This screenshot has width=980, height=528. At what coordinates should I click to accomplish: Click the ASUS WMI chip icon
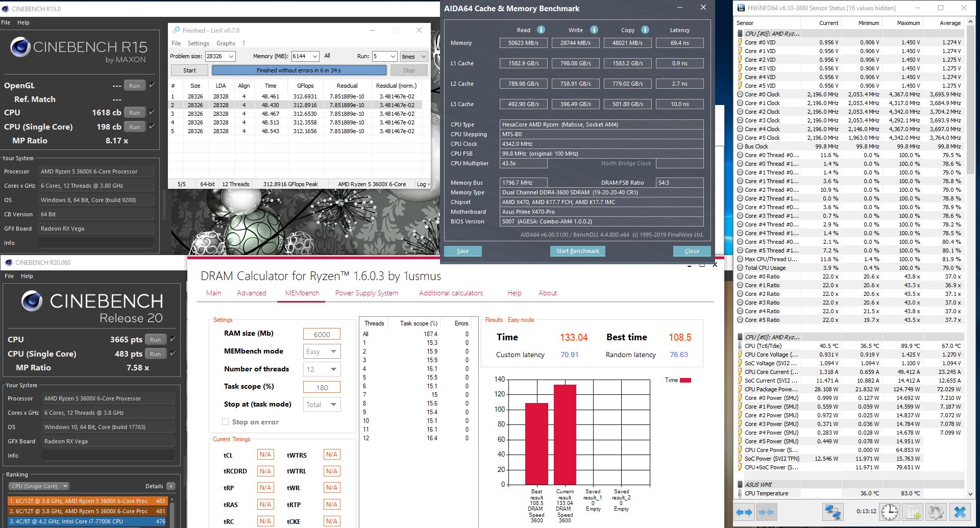tap(740, 485)
